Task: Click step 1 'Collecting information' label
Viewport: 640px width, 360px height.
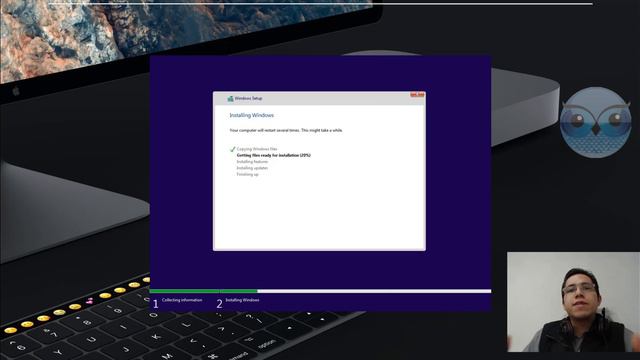Action: (x=182, y=300)
